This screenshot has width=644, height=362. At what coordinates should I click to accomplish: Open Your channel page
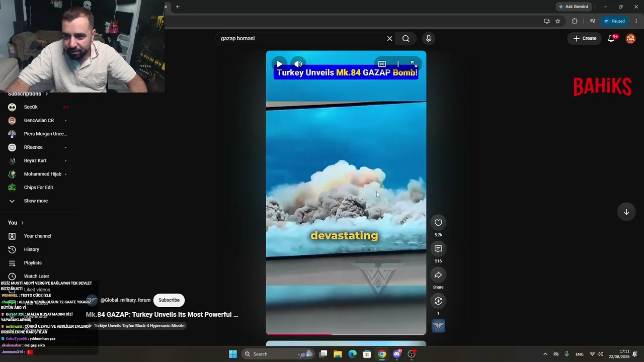38,236
